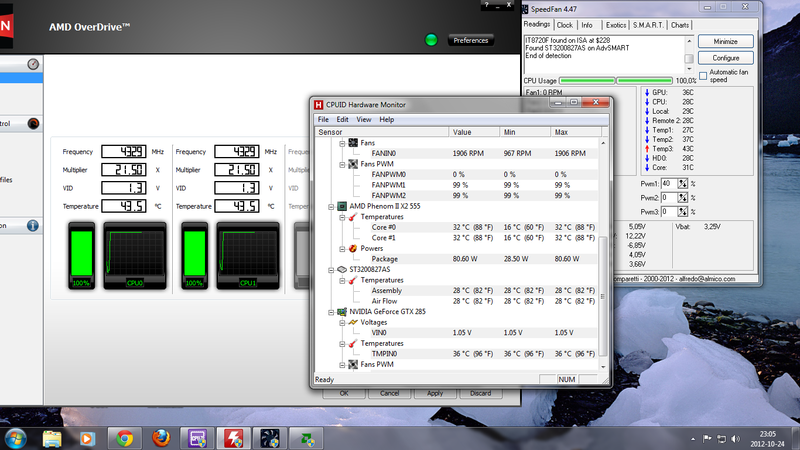The height and width of the screenshot is (450, 800).
Task: Open the View menu in HWMonitor
Action: click(364, 119)
